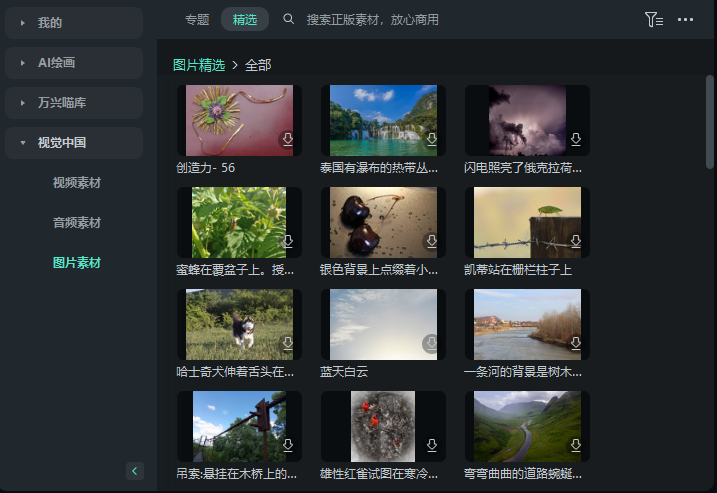This screenshot has height=493, width=717.
Task: Select the 蓝天白云 sky thumbnail
Action: (x=383, y=324)
